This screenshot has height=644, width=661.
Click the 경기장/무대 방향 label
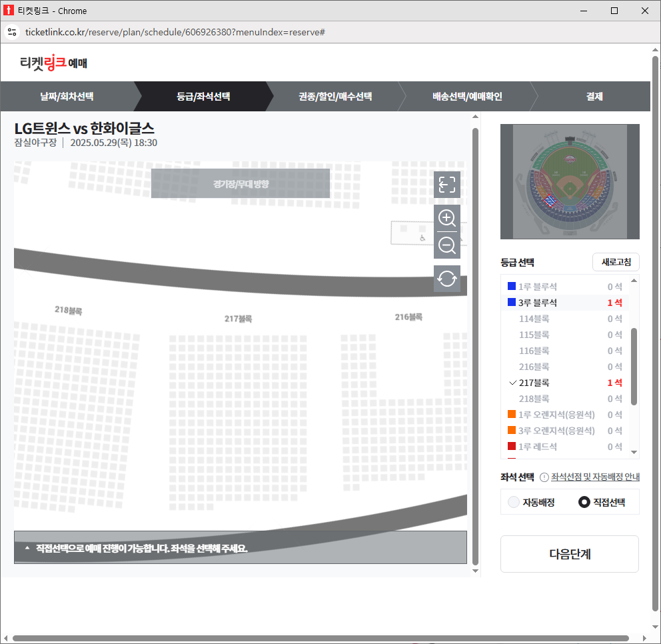(241, 184)
